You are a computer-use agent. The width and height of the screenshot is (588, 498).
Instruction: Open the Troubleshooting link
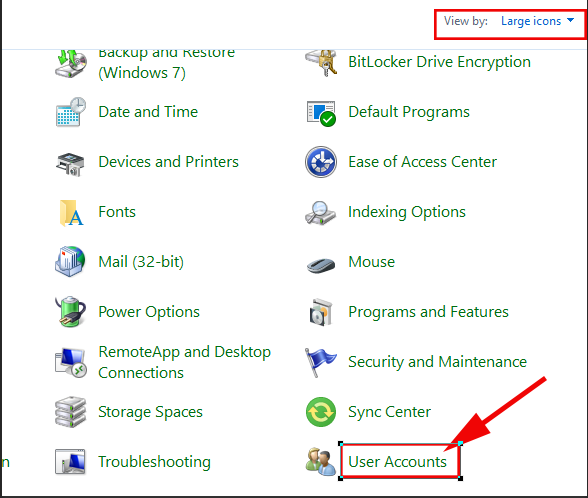pyautogui.click(x=154, y=462)
